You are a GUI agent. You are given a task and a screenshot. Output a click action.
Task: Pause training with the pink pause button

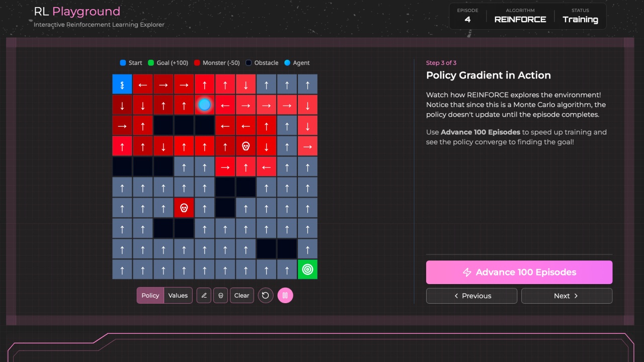pos(285,296)
